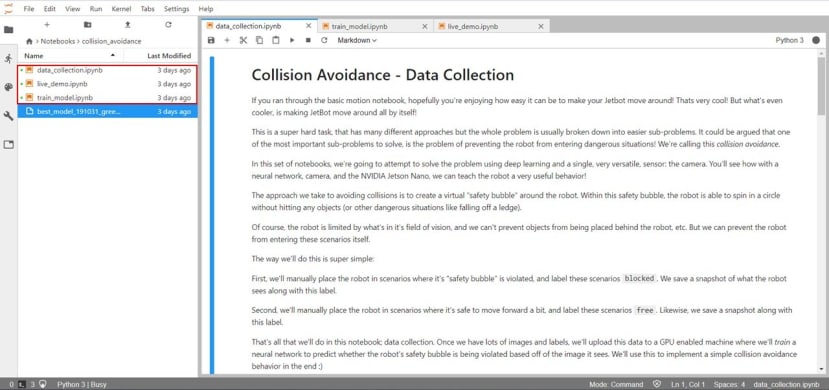
Task: Open the View menu
Action: (72, 9)
